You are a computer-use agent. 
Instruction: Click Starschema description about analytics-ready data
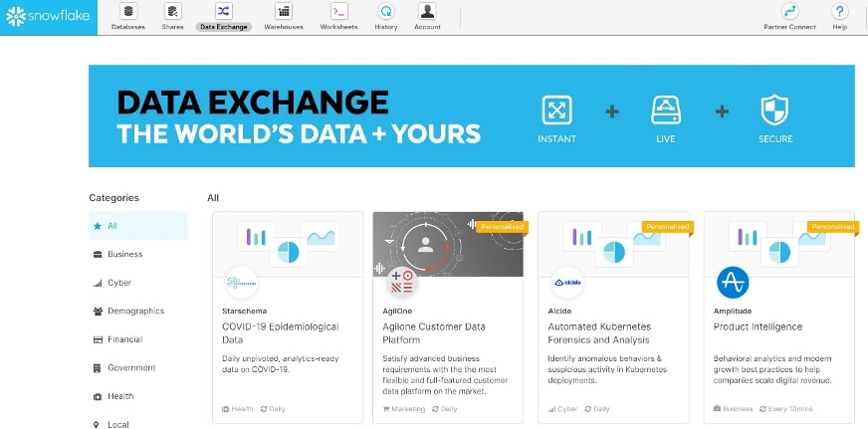[x=280, y=364]
